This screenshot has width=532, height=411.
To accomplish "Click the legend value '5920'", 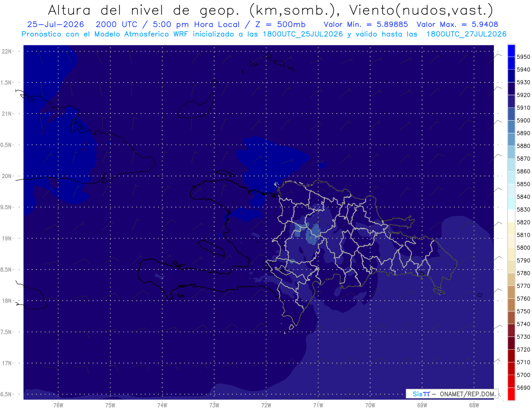I will tap(524, 95).
